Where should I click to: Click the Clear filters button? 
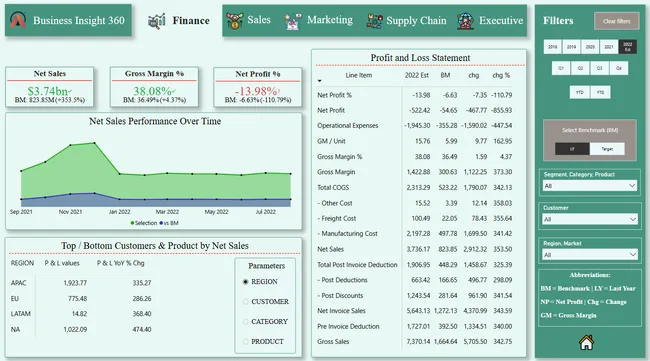click(616, 21)
